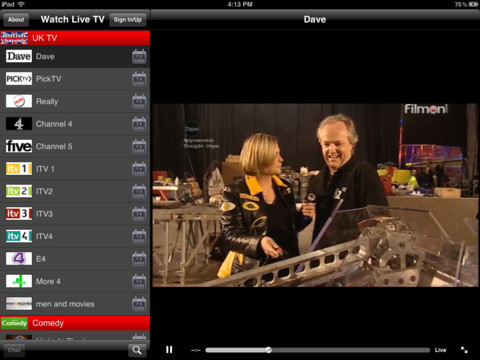The image size is (480, 360).
Task: Select More 4 name text
Action: (48, 281)
